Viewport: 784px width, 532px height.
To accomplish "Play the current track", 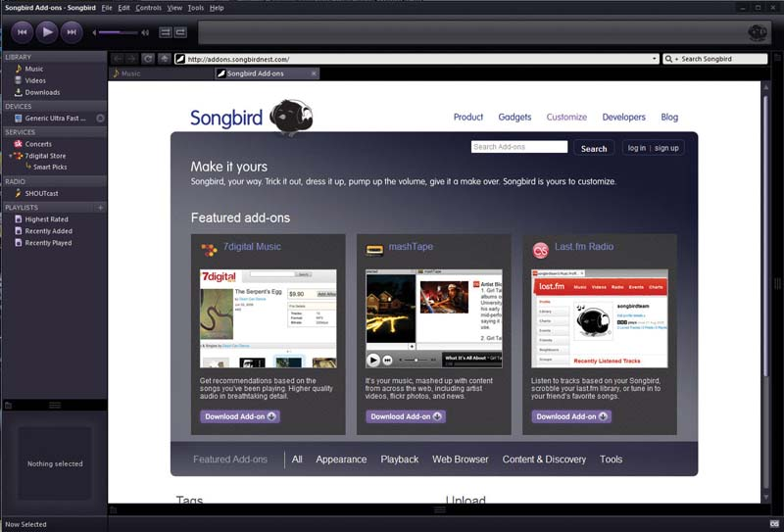I will tap(47, 32).
